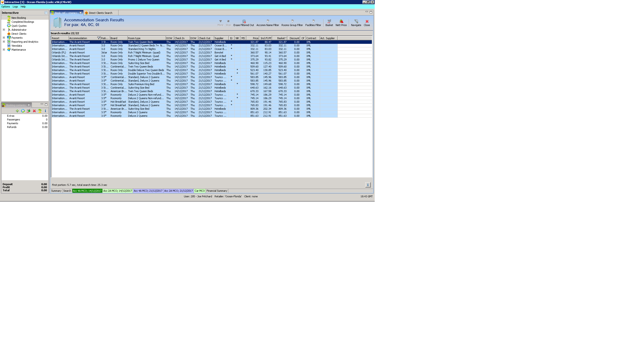Click the Navigate toolbar icon
644x337 pixels.
tap(356, 23)
